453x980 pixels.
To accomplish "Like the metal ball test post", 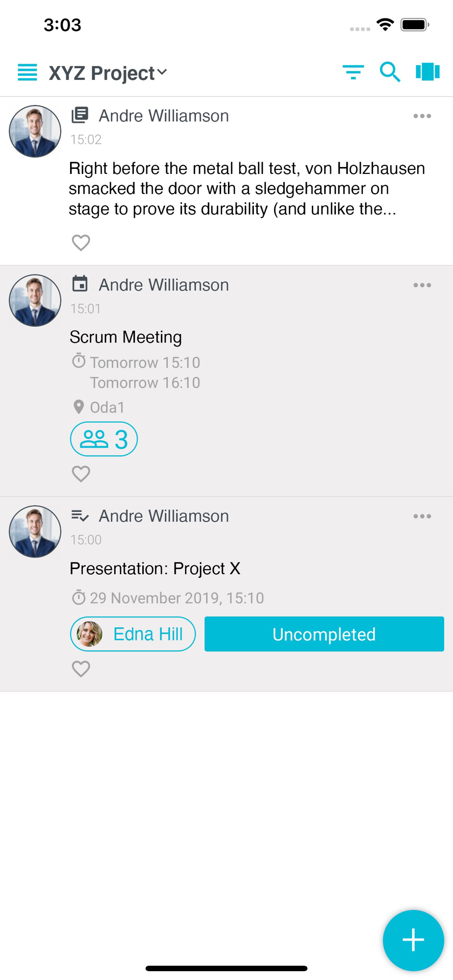I will point(81,243).
